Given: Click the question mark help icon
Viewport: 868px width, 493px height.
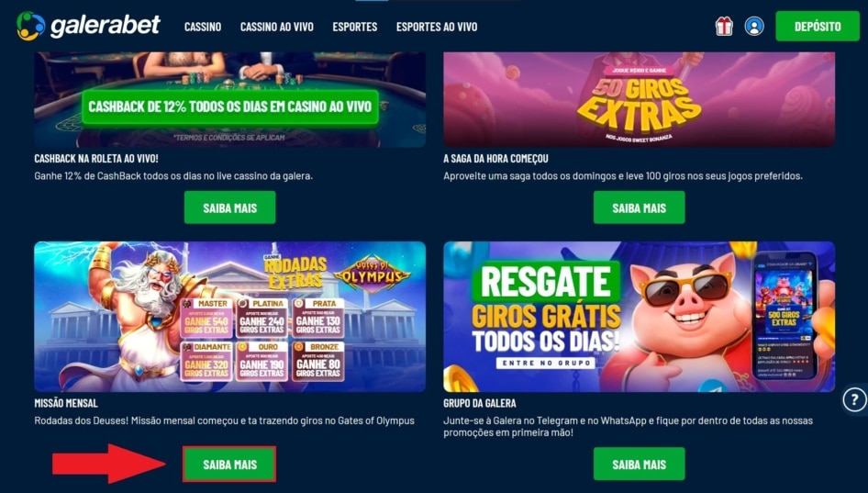Looking at the screenshot, I should pos(855,399).
